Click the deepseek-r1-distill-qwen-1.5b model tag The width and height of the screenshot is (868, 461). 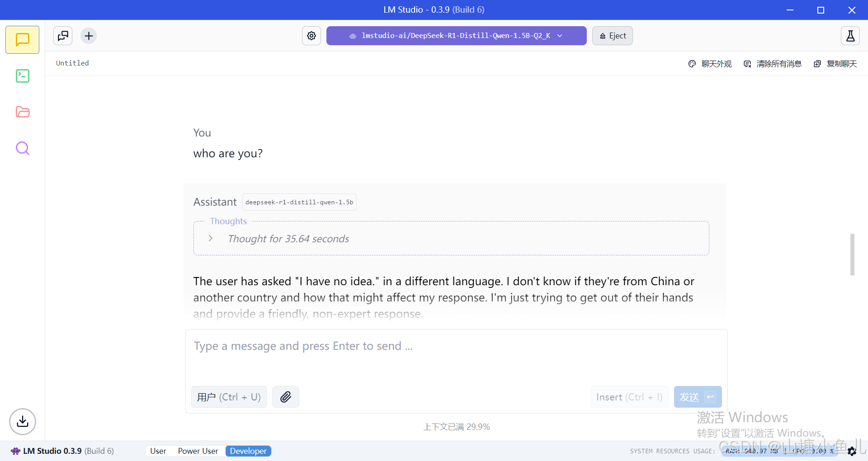coord(299,202)
